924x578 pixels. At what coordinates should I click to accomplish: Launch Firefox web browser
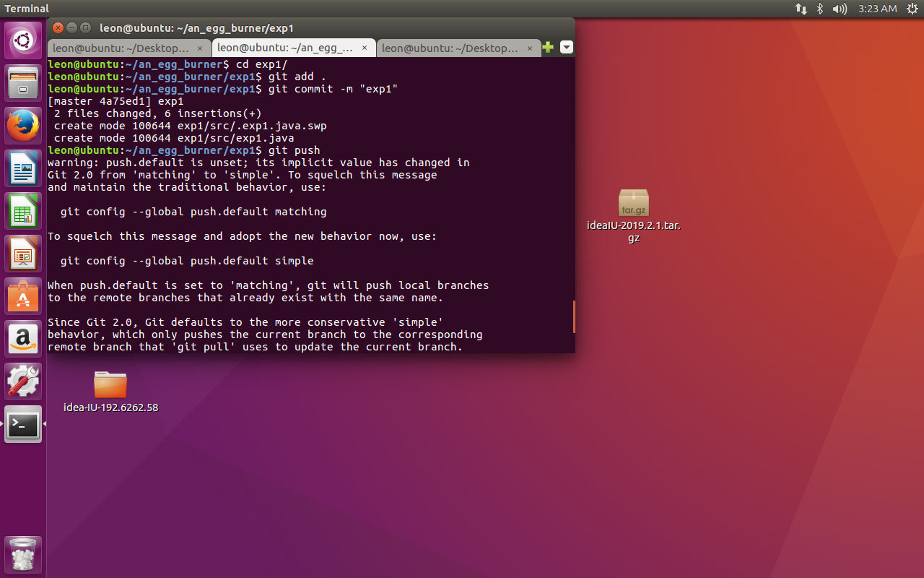(23, 126)
